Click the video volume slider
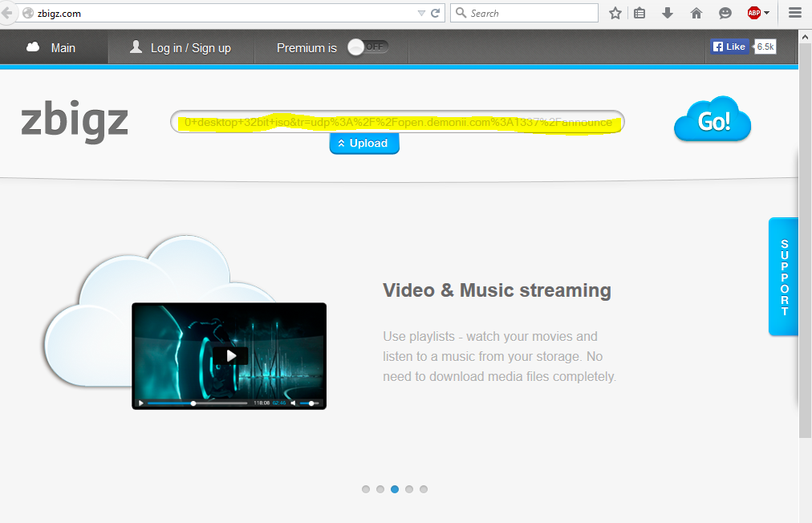Screen dimensions: 812x523 309,403
